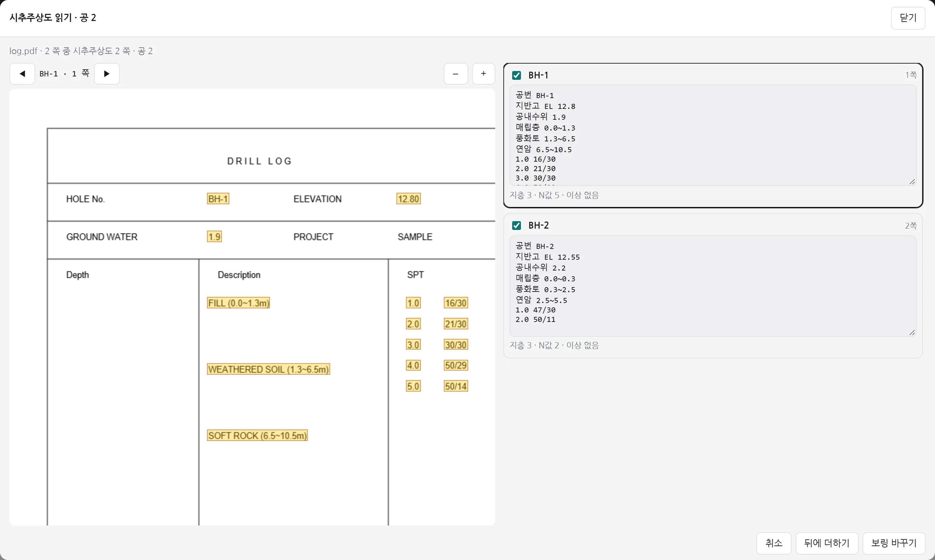Image resolution: width=935 pixels, height=560 pixels.
Task: Click the BH-1 card title
Action: [x=538, y=75]
